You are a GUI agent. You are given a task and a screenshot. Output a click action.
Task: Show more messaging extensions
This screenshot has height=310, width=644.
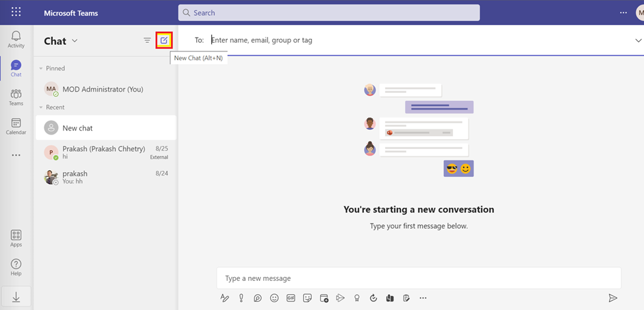click(x=423, y=298)
